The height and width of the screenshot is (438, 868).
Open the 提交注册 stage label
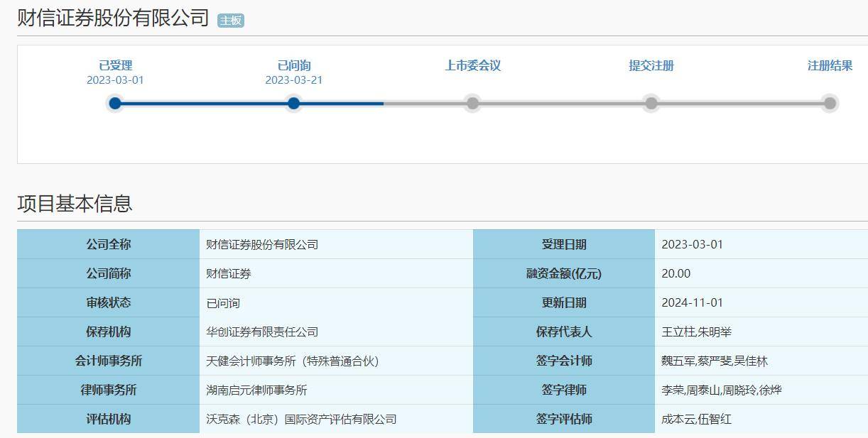pos(651,65)
